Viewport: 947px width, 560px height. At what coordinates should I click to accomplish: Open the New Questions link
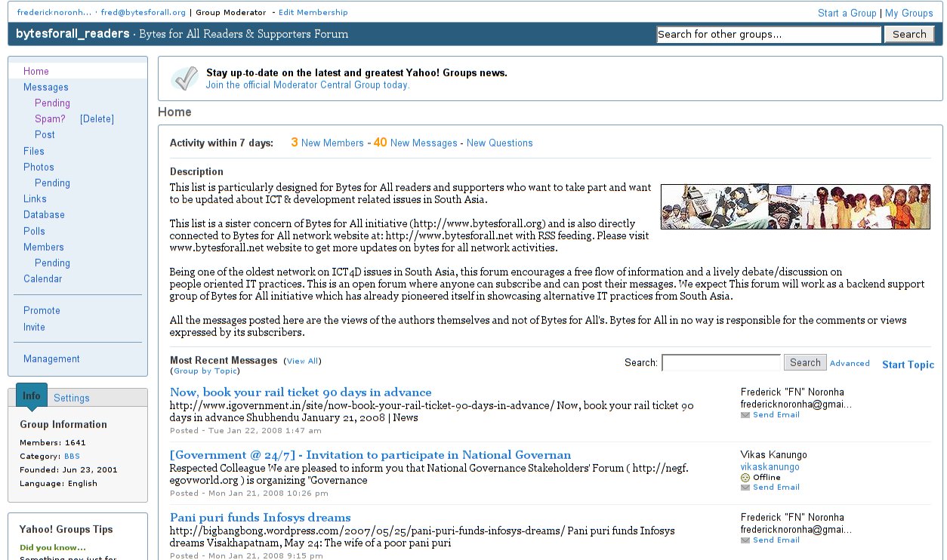500,143
